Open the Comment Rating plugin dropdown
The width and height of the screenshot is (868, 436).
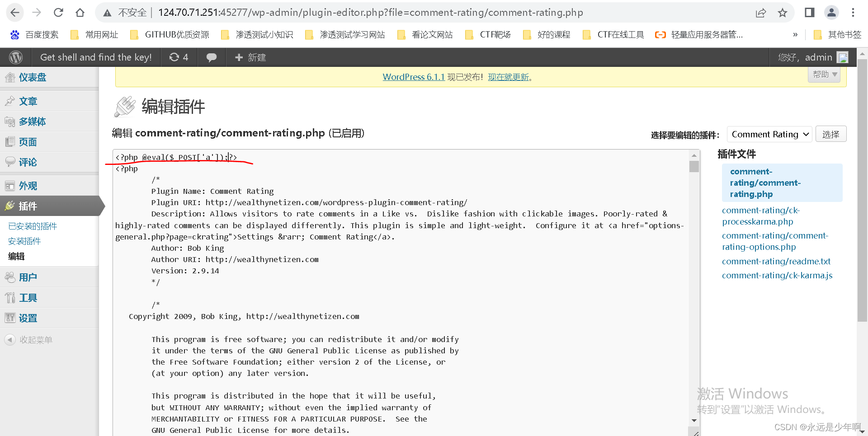tap(769, 134)
